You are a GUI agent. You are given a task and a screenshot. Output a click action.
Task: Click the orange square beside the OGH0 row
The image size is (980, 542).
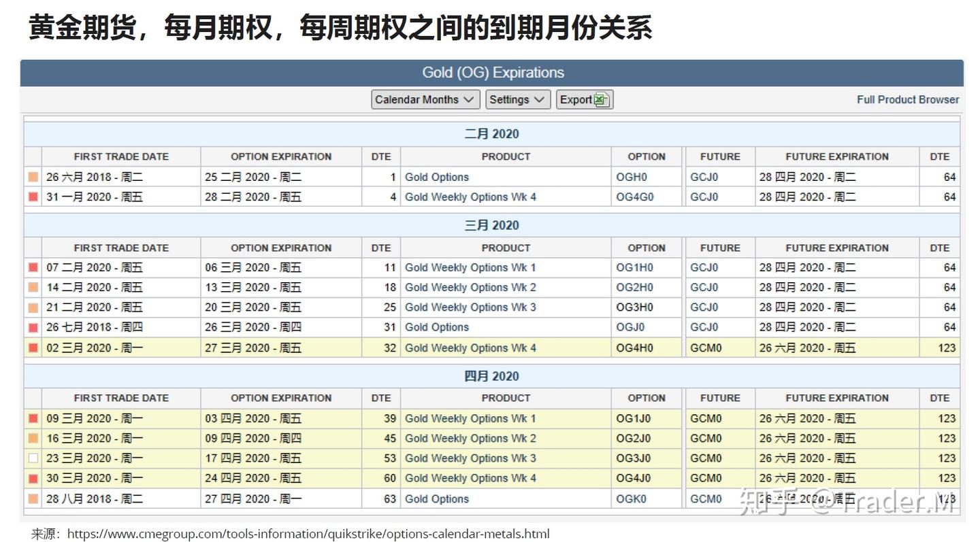point(33,177)
